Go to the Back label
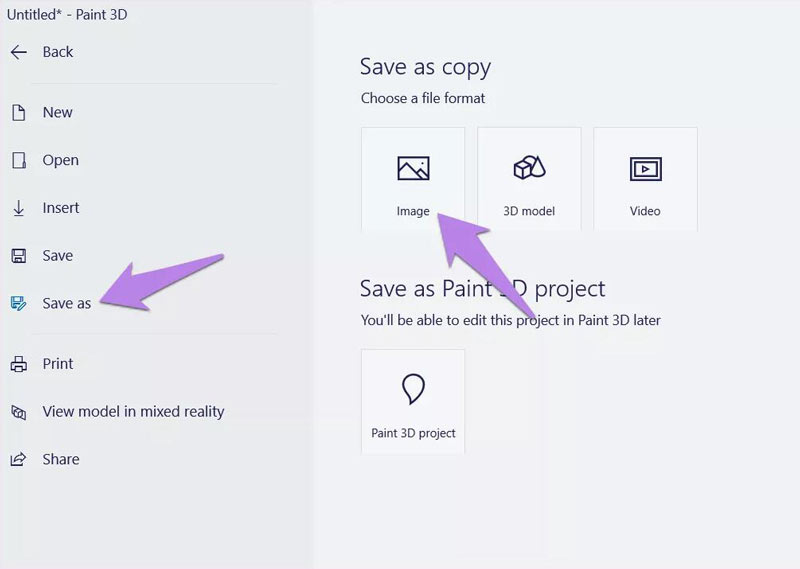800x569 pixels. (58, 52)
